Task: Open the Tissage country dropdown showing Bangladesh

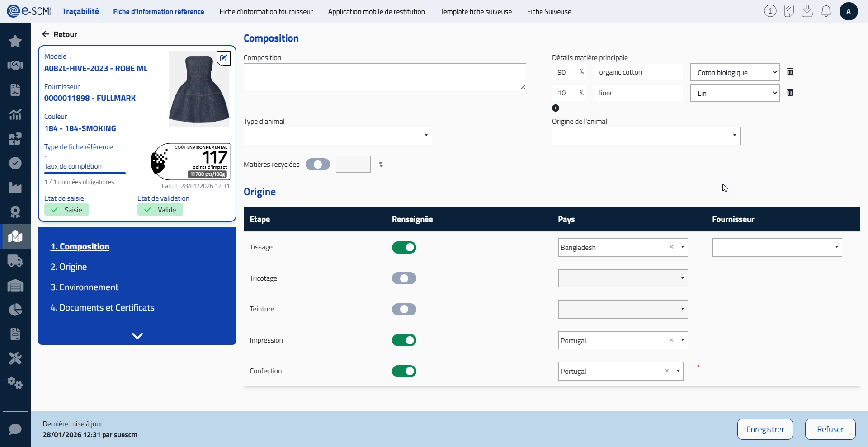Action: [623, 247]
